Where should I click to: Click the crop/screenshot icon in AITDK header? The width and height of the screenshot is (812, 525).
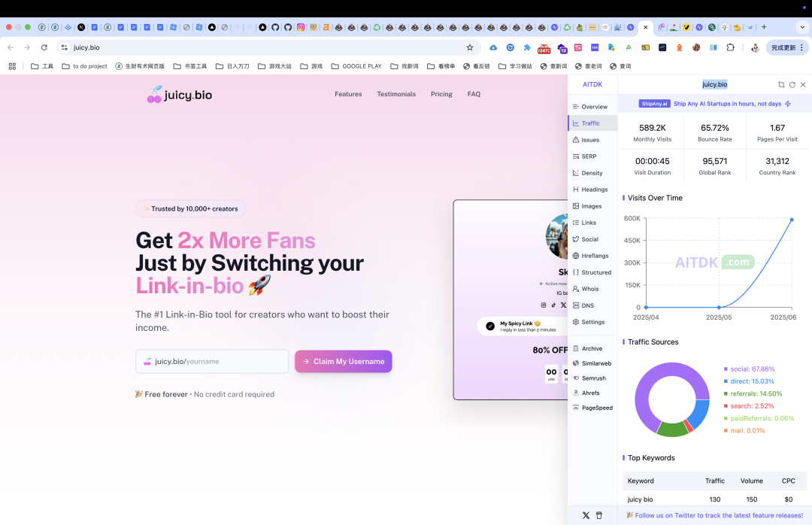coord(781,84)
